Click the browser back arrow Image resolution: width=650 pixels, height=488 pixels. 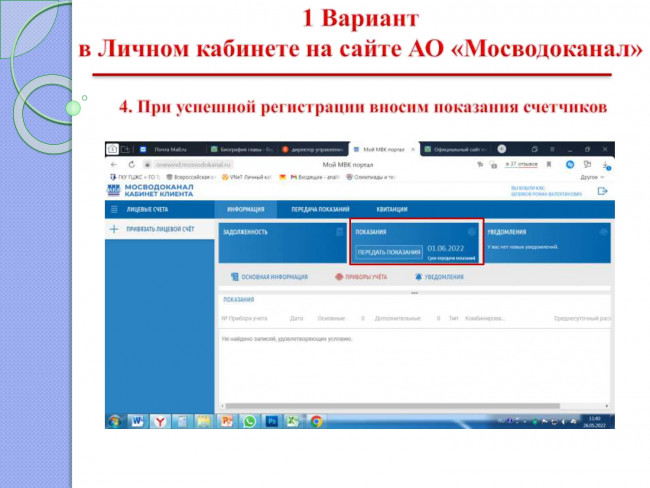[114, 165]
